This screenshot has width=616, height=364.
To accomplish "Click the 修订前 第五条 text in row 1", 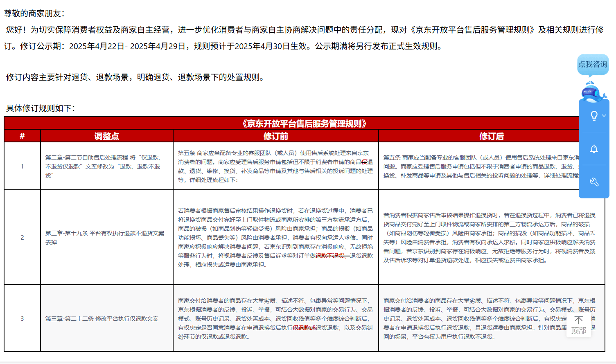I will click(275, 166).
